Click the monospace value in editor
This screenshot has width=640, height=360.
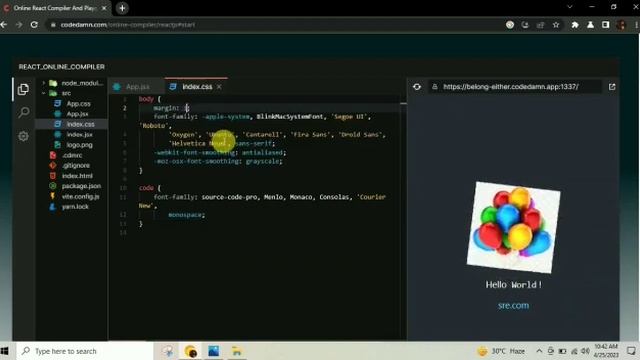185,215
